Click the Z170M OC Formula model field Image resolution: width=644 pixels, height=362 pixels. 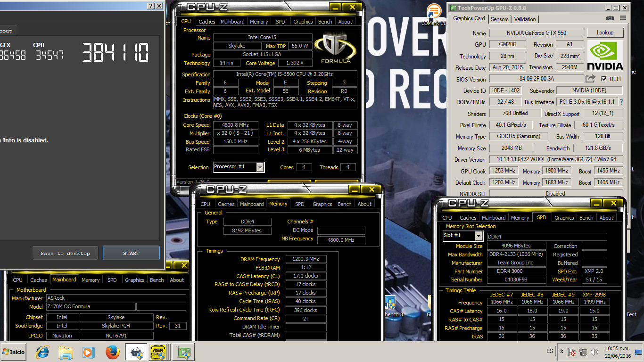90,306
